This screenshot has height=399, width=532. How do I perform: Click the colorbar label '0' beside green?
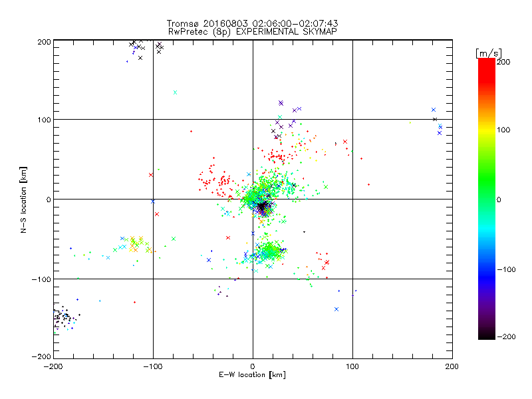[499, 199]
